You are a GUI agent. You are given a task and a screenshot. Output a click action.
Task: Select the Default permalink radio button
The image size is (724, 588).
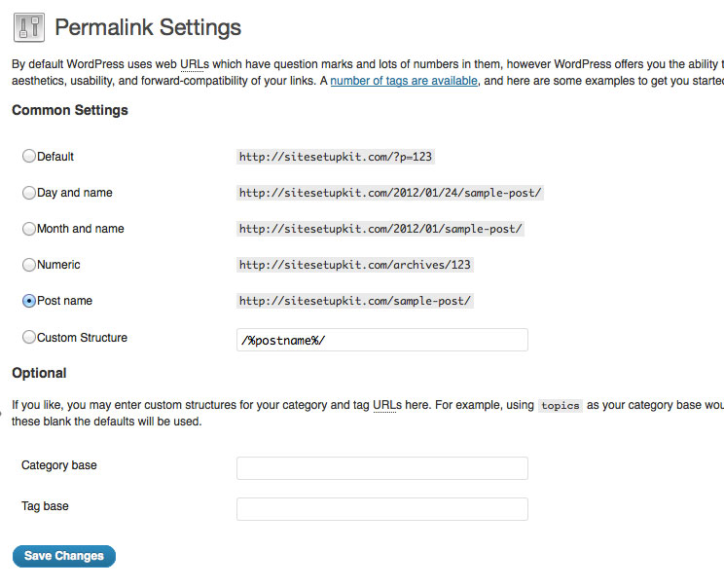click(x=29, y=156)
